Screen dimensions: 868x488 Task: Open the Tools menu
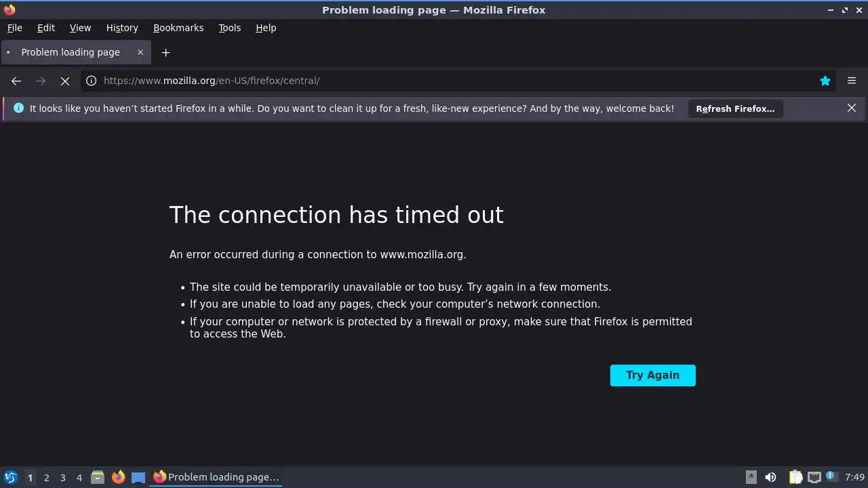tap(229, 28)
